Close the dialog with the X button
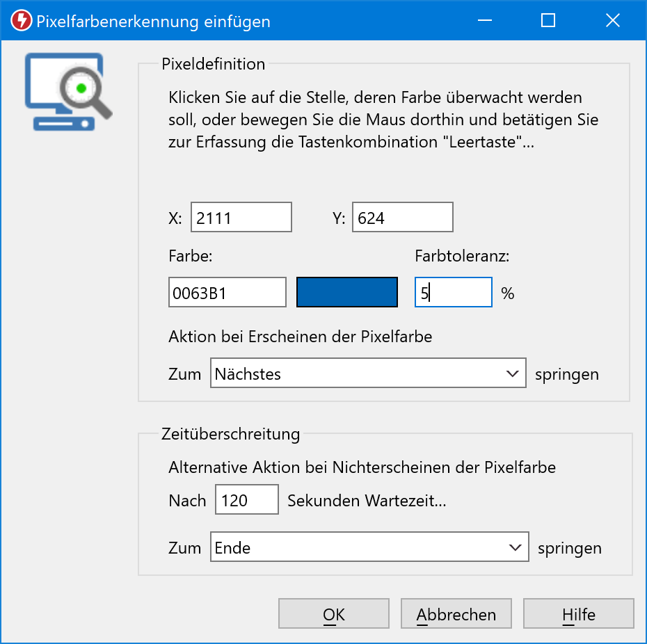The width and height of the screenshot is (647, 644). click(x=612, y=21)
